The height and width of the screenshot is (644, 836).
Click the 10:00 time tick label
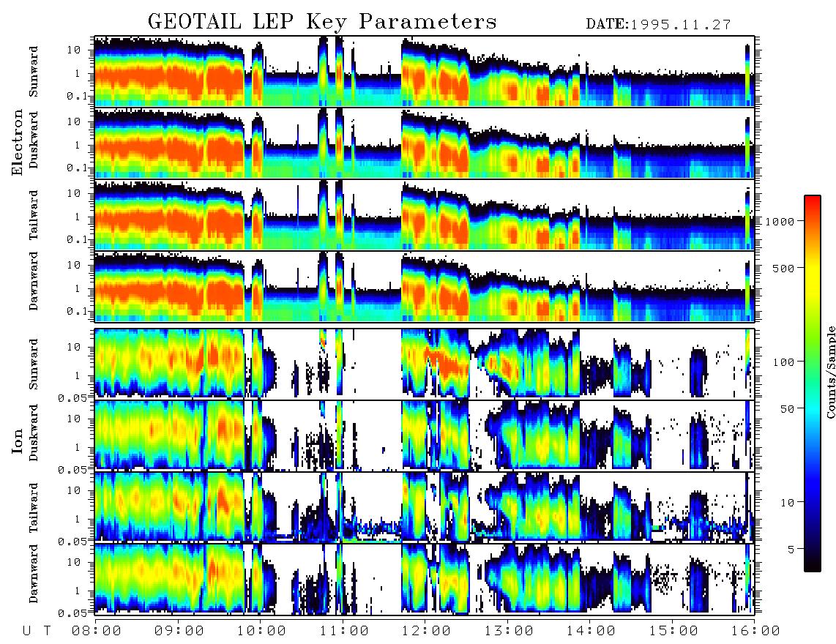[x=261, y=632]
